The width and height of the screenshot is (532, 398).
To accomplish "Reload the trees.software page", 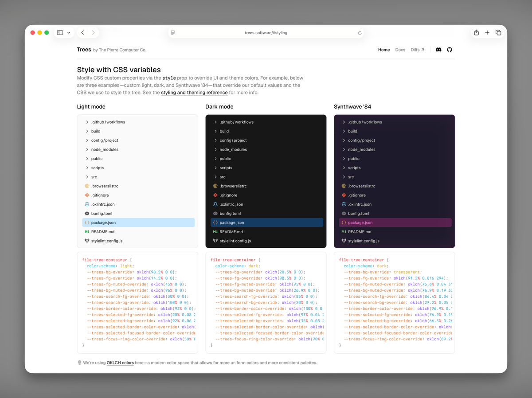I will pos(360,33).
